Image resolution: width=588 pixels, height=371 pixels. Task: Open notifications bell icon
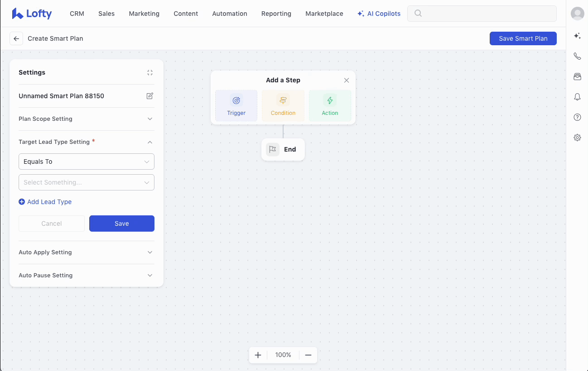577,97
